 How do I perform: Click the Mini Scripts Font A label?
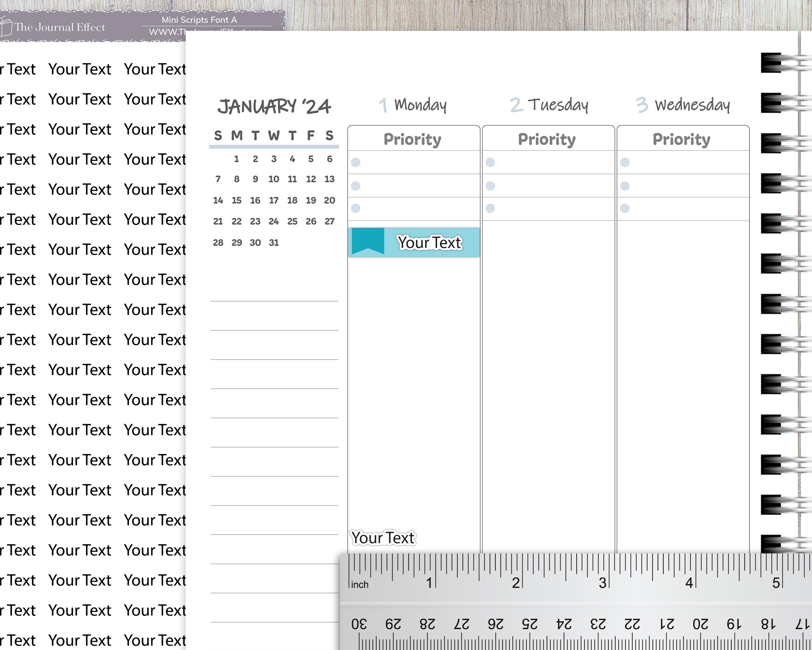pos(199,20)
